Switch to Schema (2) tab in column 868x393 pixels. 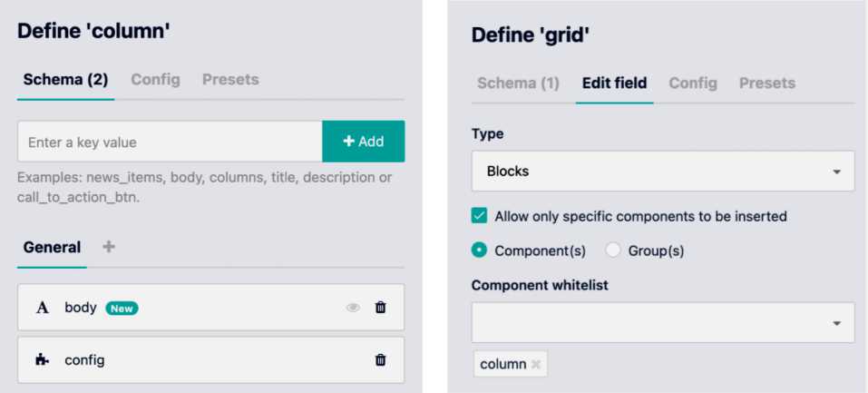pyautogui.click(x=65, y=80)
